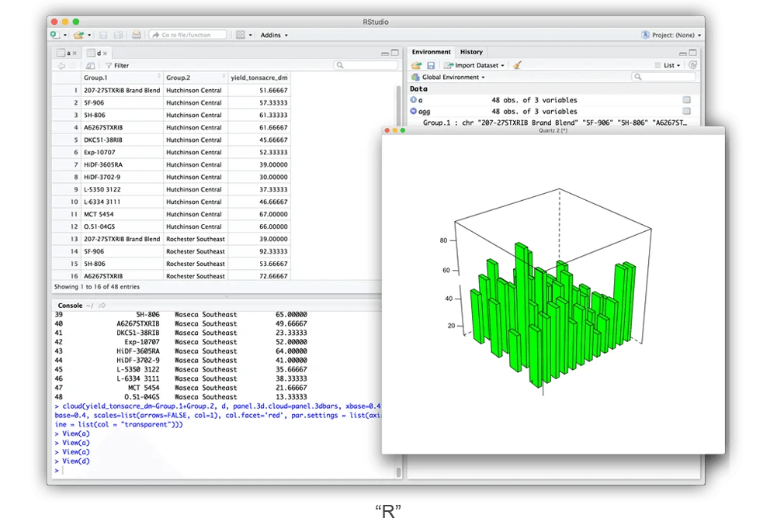
Task: Open the List display mode dropdown
Action: pyautogui.click(x=671, y=65)
